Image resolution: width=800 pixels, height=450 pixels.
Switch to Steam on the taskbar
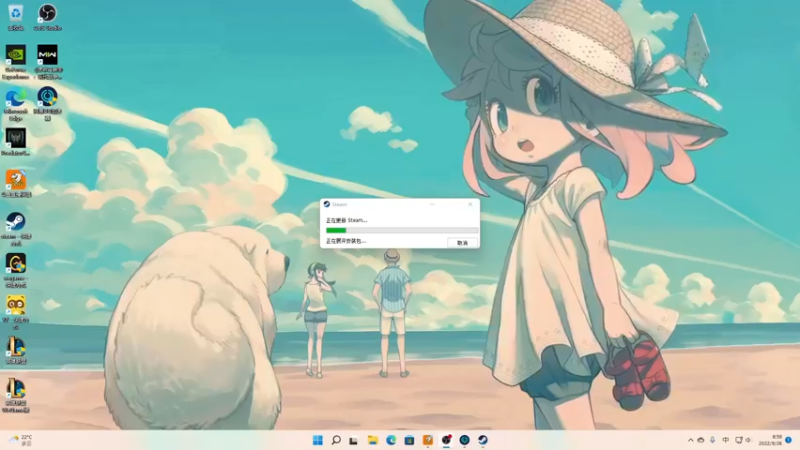(x=483, y=440)
